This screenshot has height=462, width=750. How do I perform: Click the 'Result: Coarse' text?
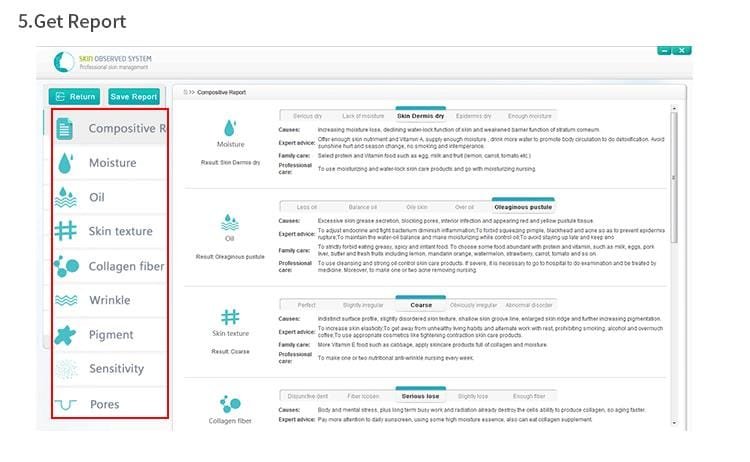231,352
